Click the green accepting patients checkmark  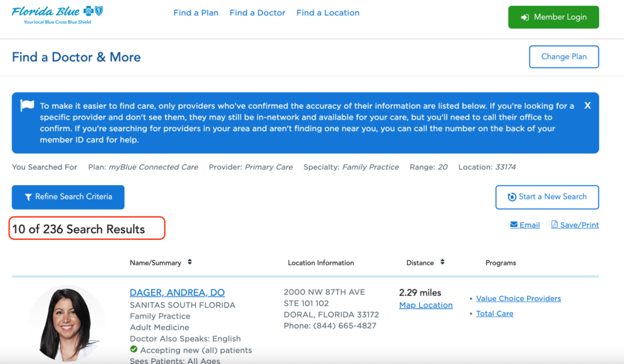(134, 349)
